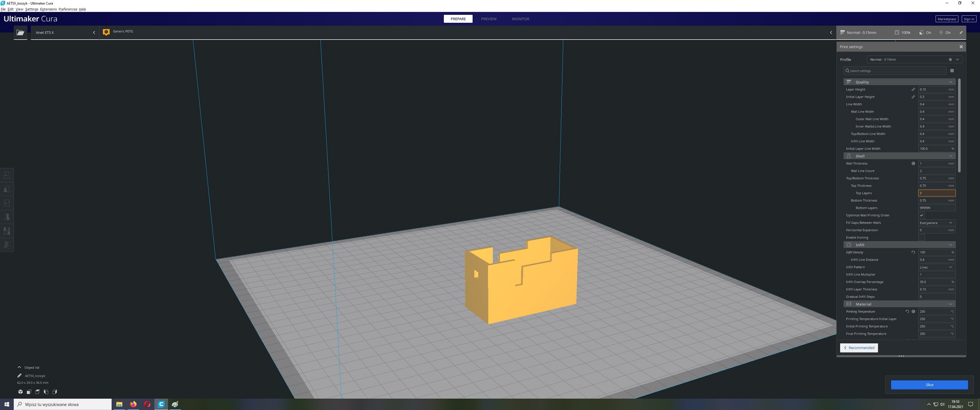
Task: Click the Sign in button
Action: [969, 19]
